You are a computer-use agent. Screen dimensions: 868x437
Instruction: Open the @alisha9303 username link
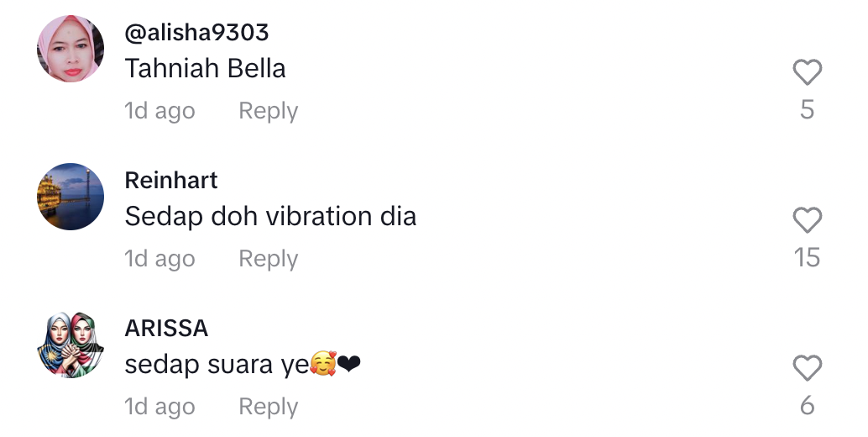[196, 33]
